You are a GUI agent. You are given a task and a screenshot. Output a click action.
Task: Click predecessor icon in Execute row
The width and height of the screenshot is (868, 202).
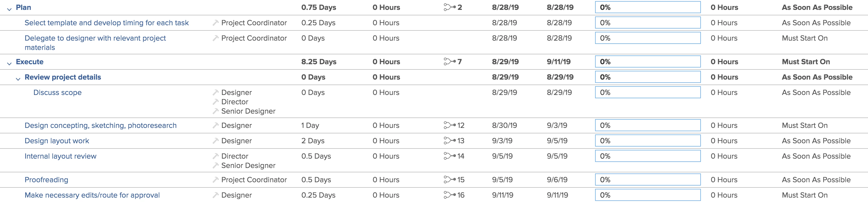(x=450, y=61)
